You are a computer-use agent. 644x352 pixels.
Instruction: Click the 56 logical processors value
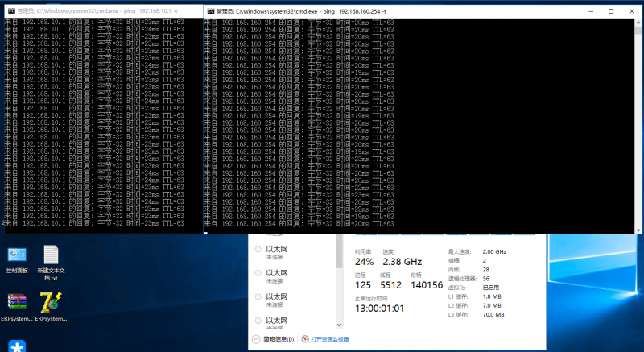click(x=486, y=279)
